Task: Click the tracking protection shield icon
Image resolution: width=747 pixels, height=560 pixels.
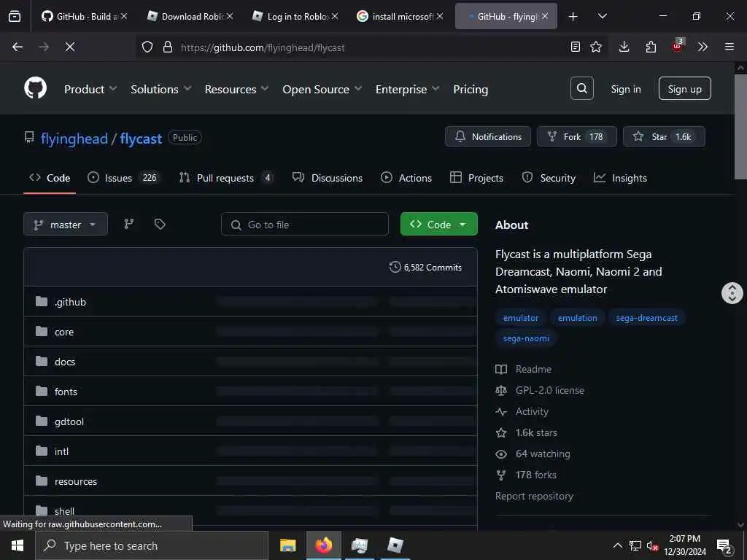Action: 147,47
